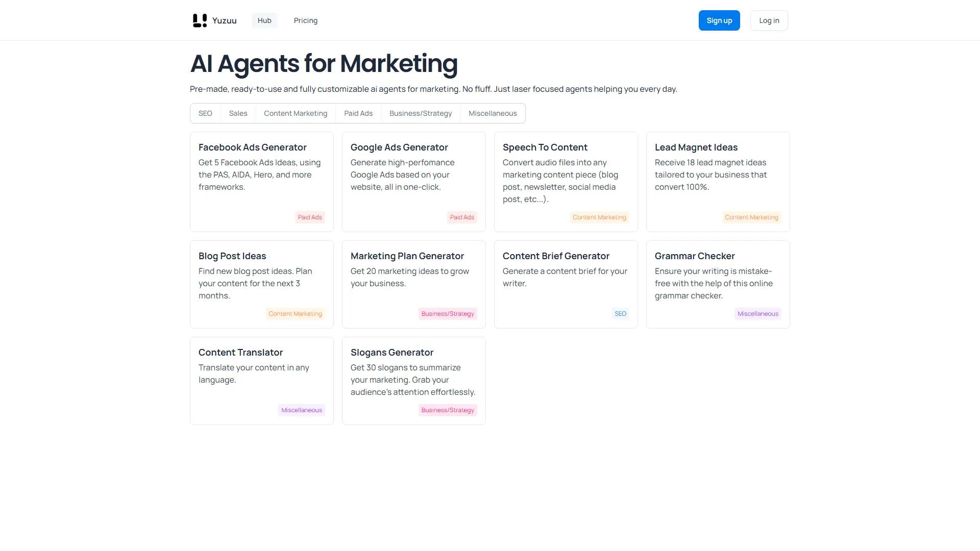The width and height of the screenshot is (980, 551).
Task: Filter agents by SEO tab
Action: 205,113
